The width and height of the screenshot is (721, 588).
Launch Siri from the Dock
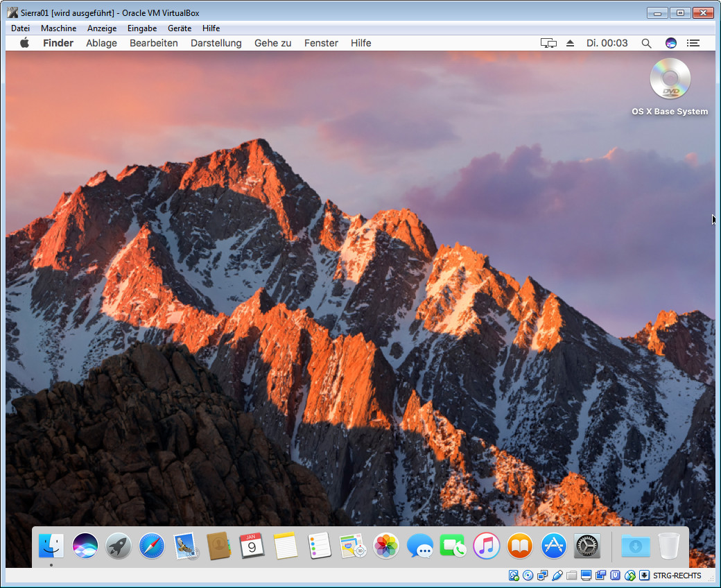85,546
